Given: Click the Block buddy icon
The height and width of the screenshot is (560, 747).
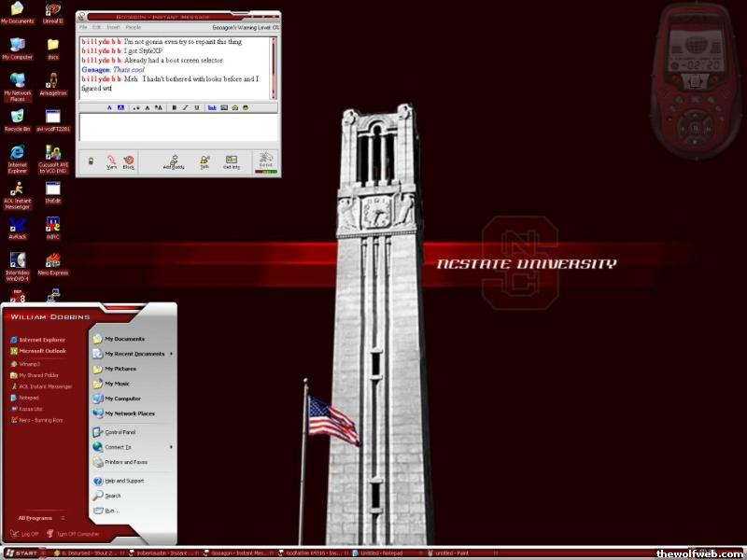Looking at the screenshot, I should tap(129, 161).
